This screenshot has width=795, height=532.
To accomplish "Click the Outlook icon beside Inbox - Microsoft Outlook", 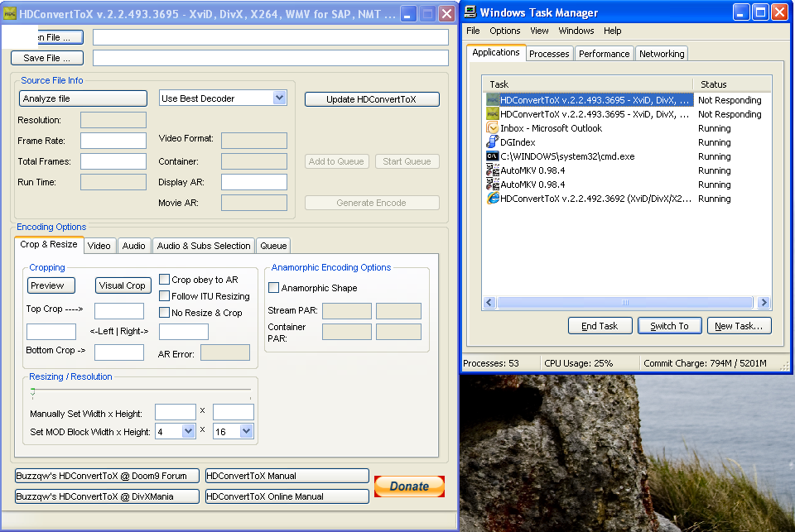I will 492,127.
